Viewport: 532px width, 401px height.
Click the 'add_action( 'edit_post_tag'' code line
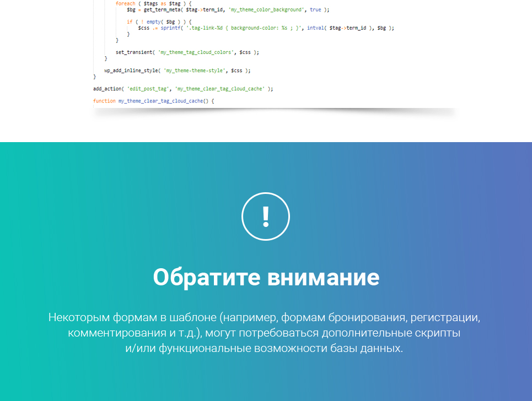[183, 89]
